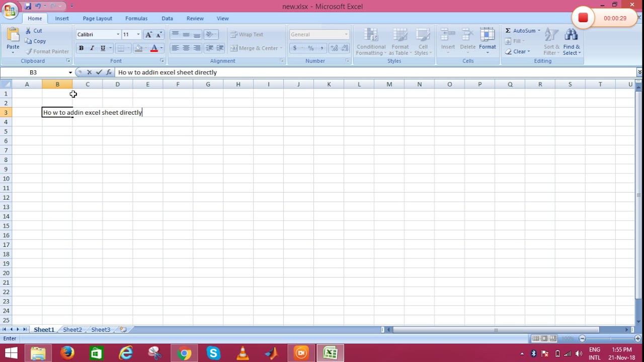Select column F header

(178, 84)
